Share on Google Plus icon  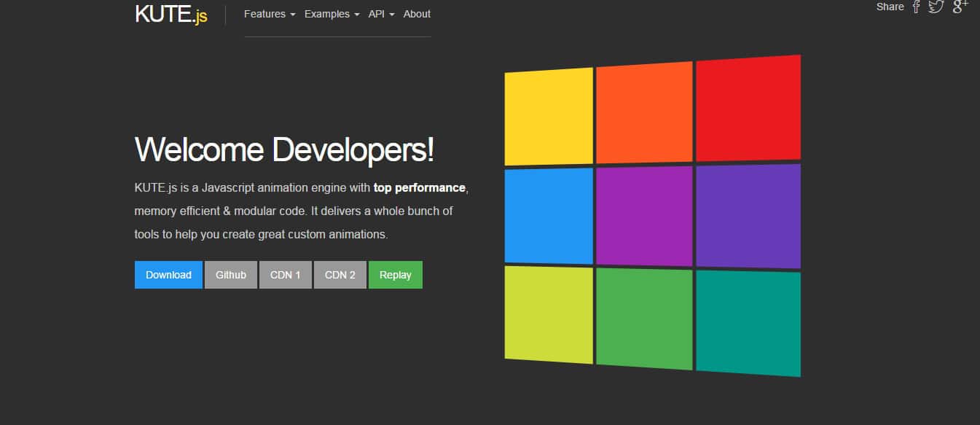(960, 7)
